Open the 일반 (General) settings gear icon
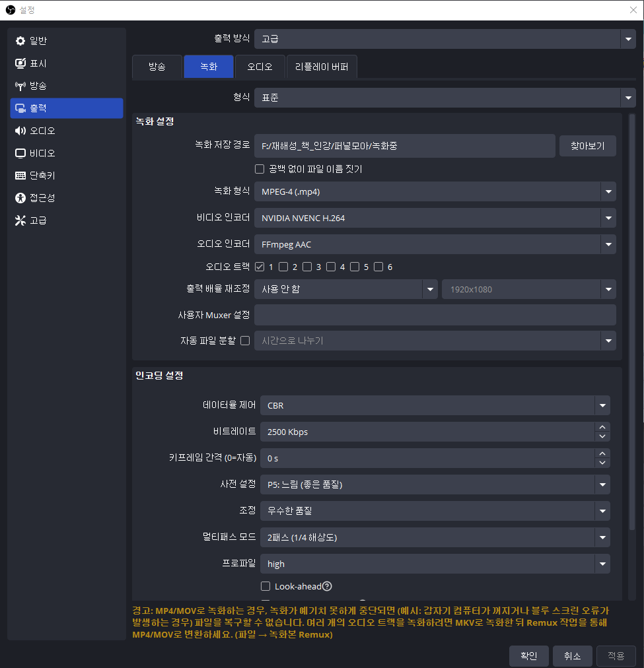Viewport: 644px width, 668px height. point(20,41)
